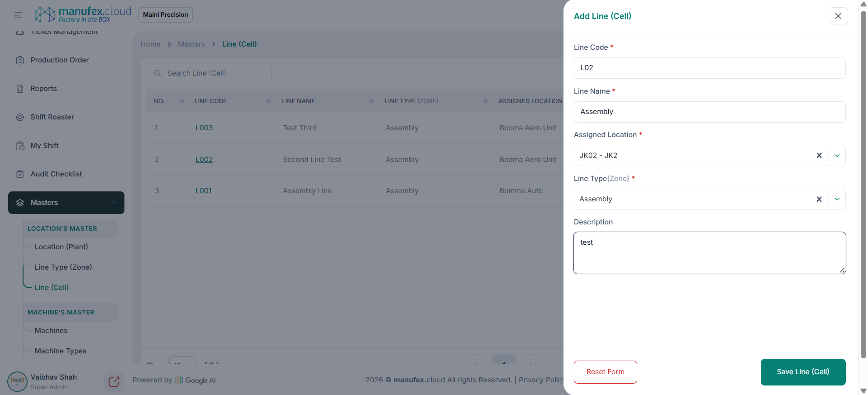
Task: Close the Add Line (Cell) panel
Action: pos(838,16)
